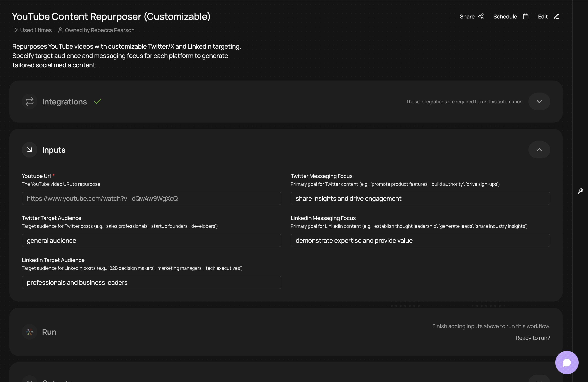Click the Share network icon
588x382 pixels.
[x=481, y=17]
